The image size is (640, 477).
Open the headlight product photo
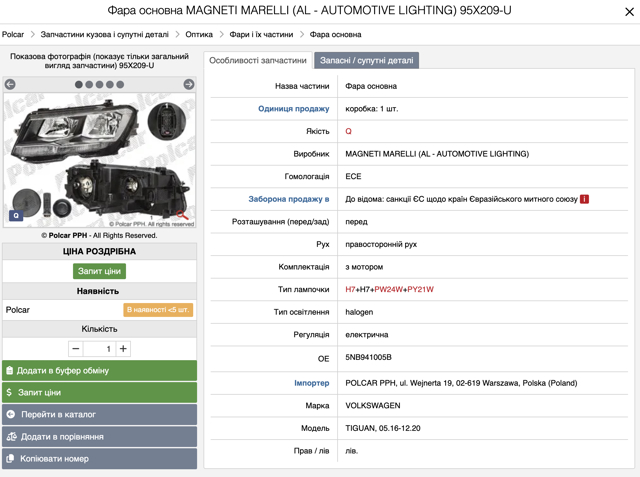click(x=99, y=160)
